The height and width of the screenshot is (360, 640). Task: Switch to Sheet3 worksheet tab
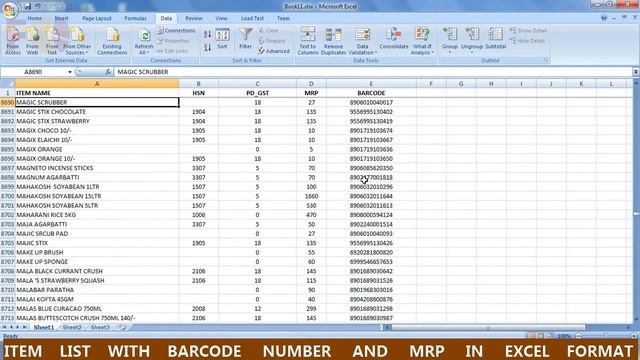point(100,327)
